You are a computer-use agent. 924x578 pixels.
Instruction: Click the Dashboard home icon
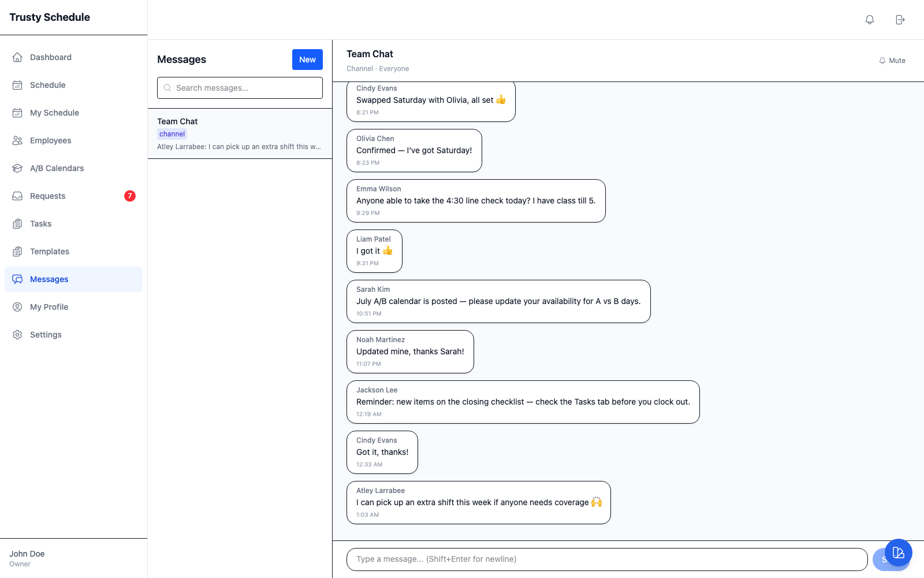(17, 57)
